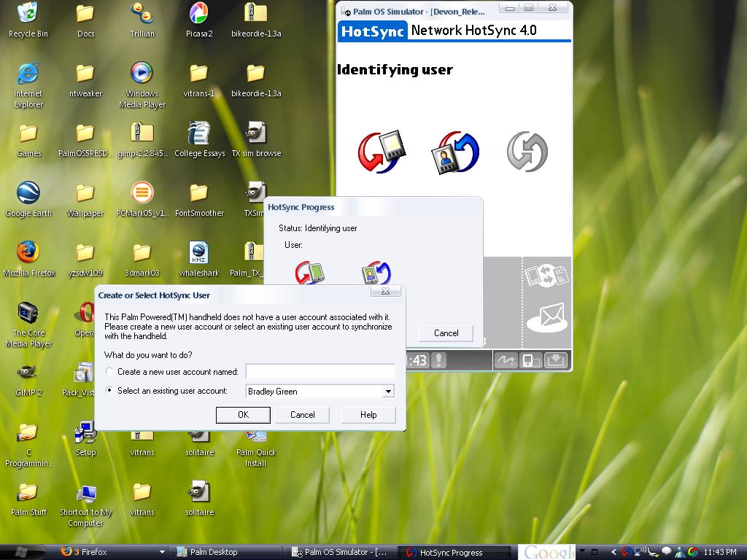Click the Graffiti scribble icon in the simulator status bar

click(x=506, y=360)
